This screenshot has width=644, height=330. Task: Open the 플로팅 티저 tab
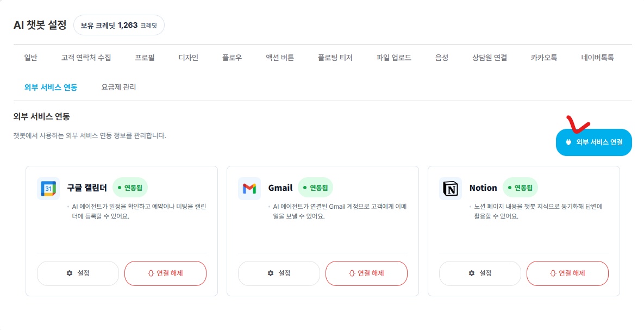(x=335, y=58)
